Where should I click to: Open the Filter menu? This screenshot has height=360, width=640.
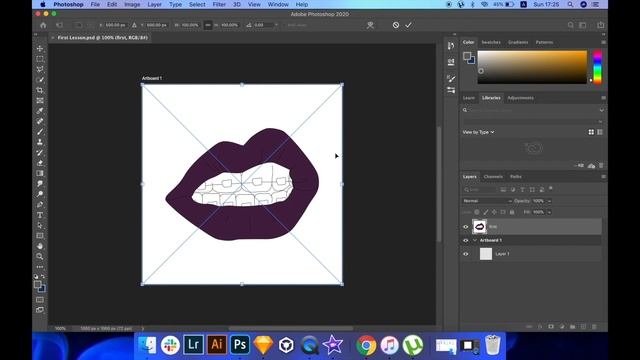tap(219, 4)
